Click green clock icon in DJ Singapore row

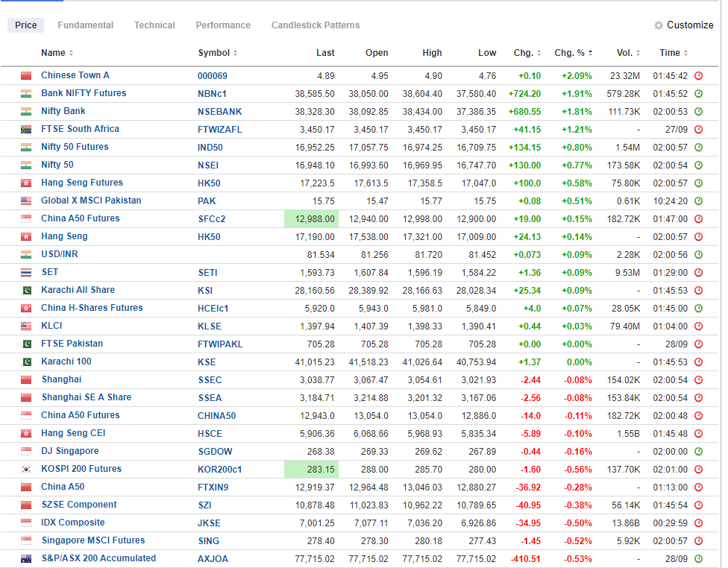pyautogui.click(x=698, y=452)
